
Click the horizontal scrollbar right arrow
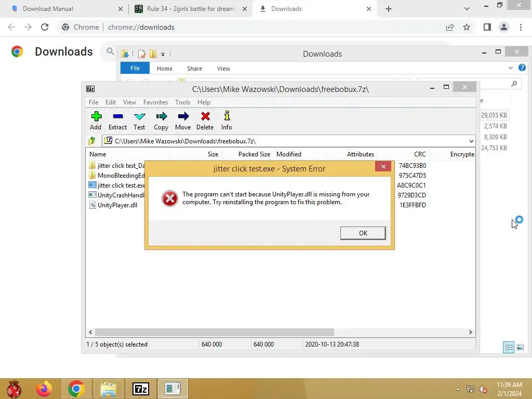470,332
